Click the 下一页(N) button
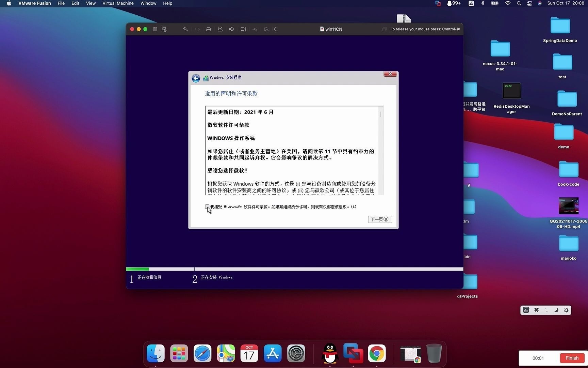The height and width of the screenshot is (368, 588). click(380, 219)
